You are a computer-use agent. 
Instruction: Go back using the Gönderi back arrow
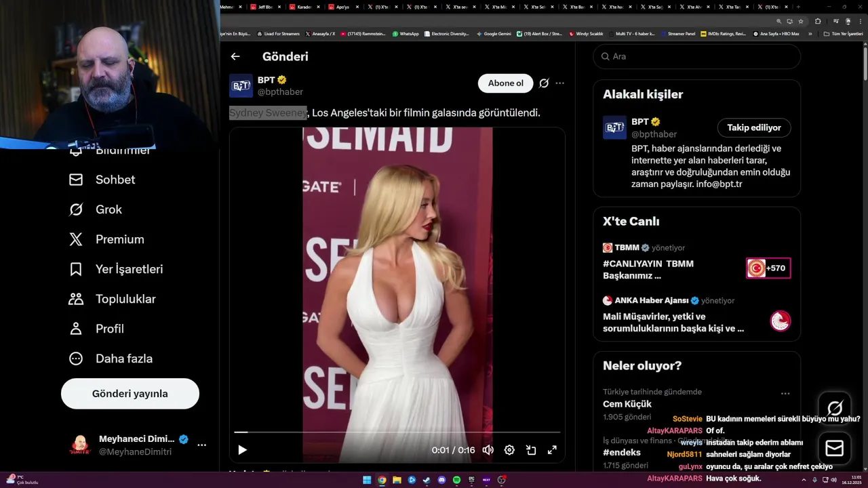tap(235, 56)
